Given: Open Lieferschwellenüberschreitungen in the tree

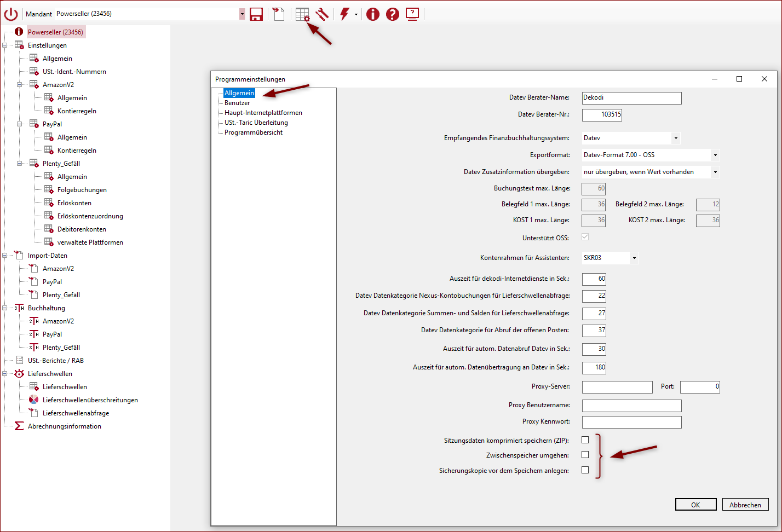Looking at the screenshot, I should click(x=90, y=400).
